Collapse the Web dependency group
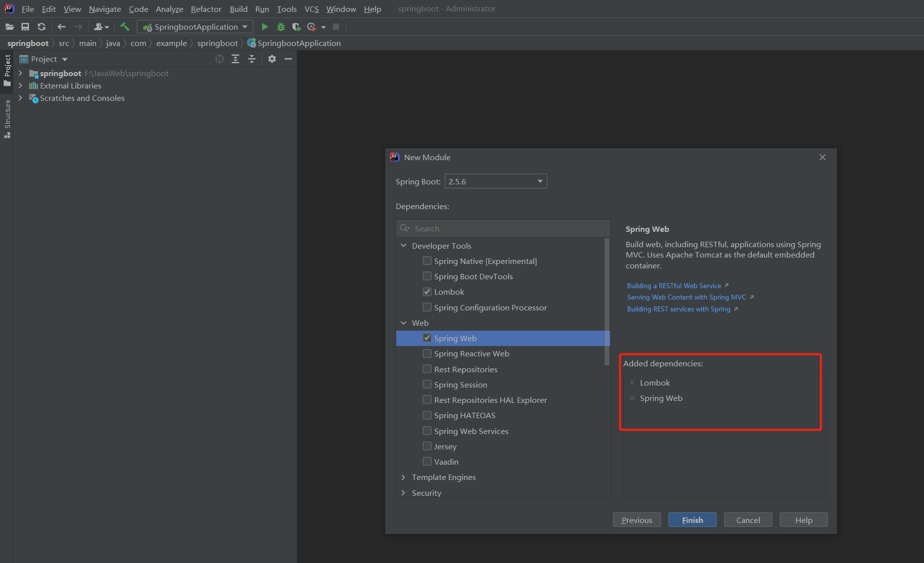Image resolution: width=924 pixels, height=563 pixels. (404, 323)
